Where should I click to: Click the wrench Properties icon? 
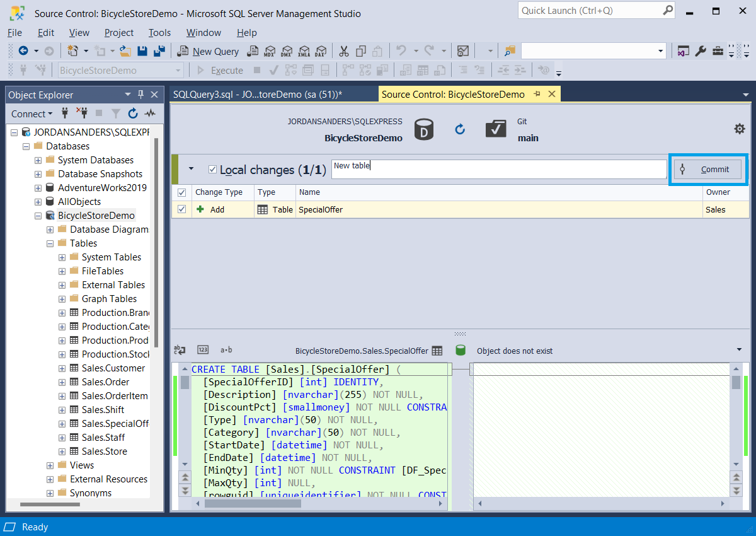coord(700,51)
